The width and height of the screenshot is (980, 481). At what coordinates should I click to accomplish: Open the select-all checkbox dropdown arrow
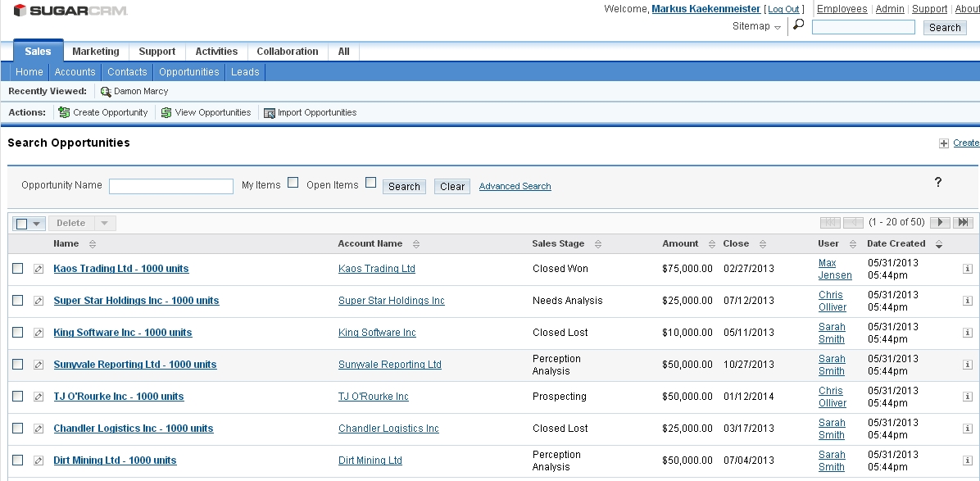pyautogui.click(x=37, y=223)
